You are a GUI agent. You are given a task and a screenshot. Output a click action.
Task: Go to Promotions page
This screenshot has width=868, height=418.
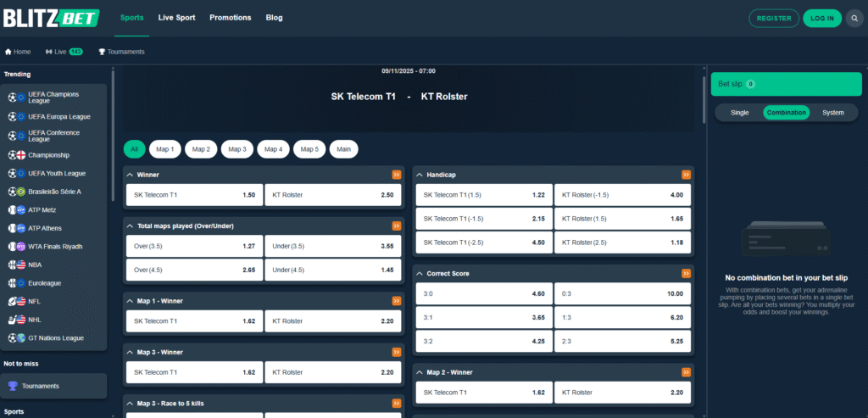(231, 18)
